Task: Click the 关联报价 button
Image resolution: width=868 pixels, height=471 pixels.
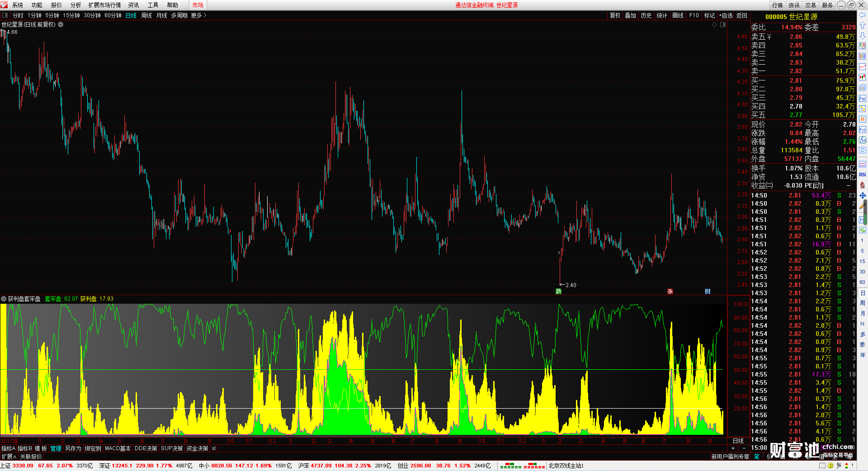Action: pos(31,457)
